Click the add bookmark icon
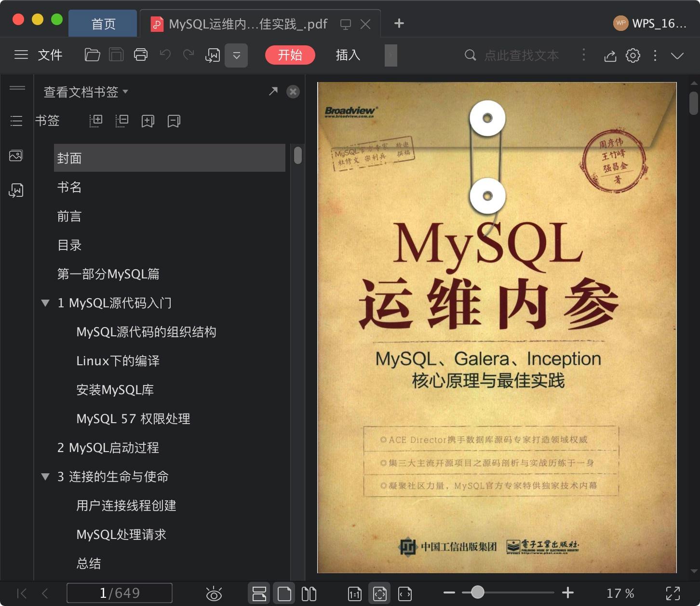The width and height of the screenshot is (700, 606). (x=148, y=121)
